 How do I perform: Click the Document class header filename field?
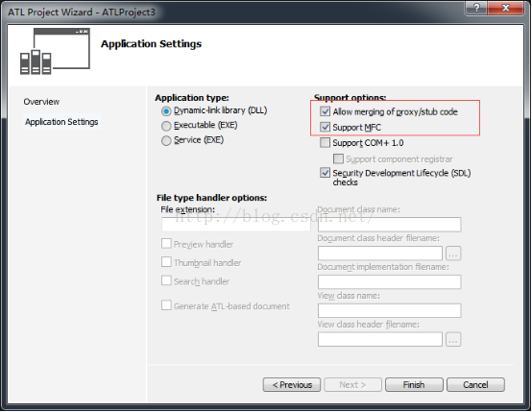380,254
